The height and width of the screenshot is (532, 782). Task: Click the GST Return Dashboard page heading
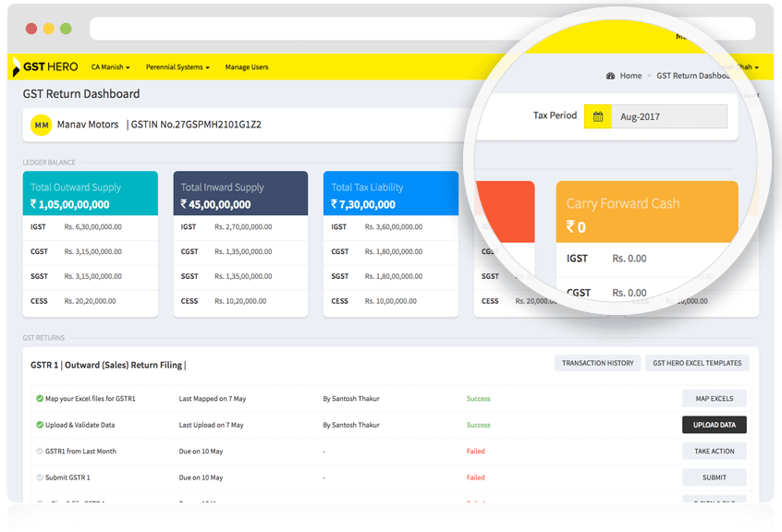81,93
